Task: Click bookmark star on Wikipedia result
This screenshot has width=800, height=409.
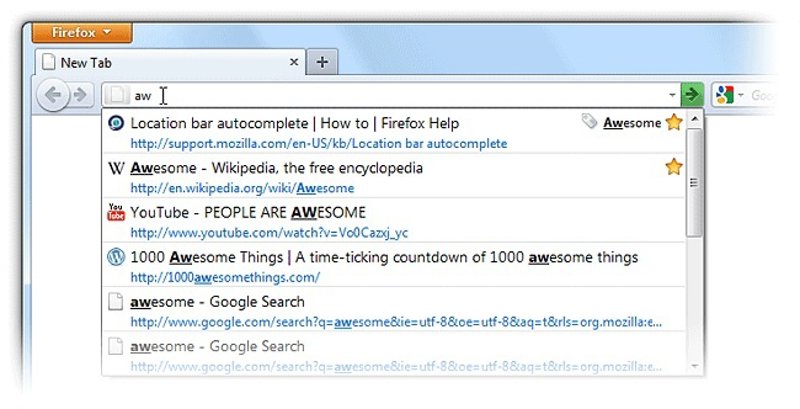Action: 674,167
